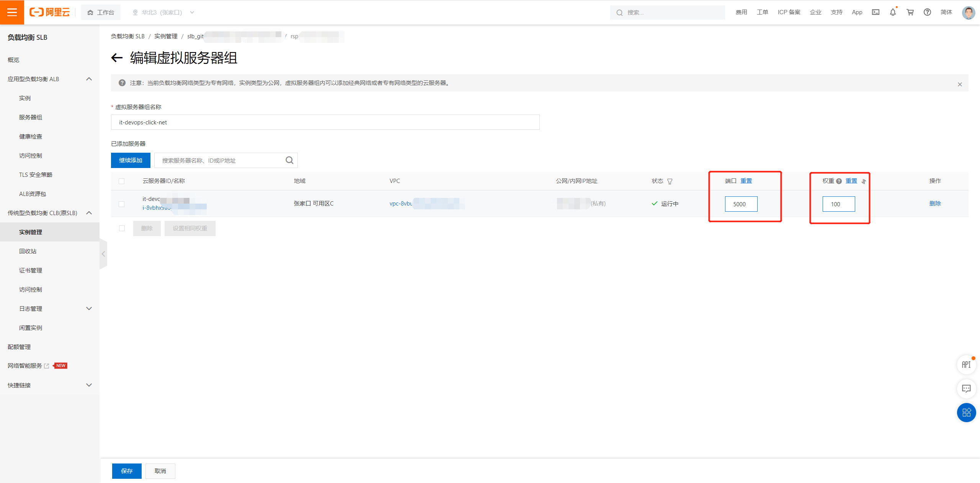Collapse the 应用型负载均衡 ALB section
Image resolution: width=980 pixels, height=483 pixels.
[x=89, y=79]
